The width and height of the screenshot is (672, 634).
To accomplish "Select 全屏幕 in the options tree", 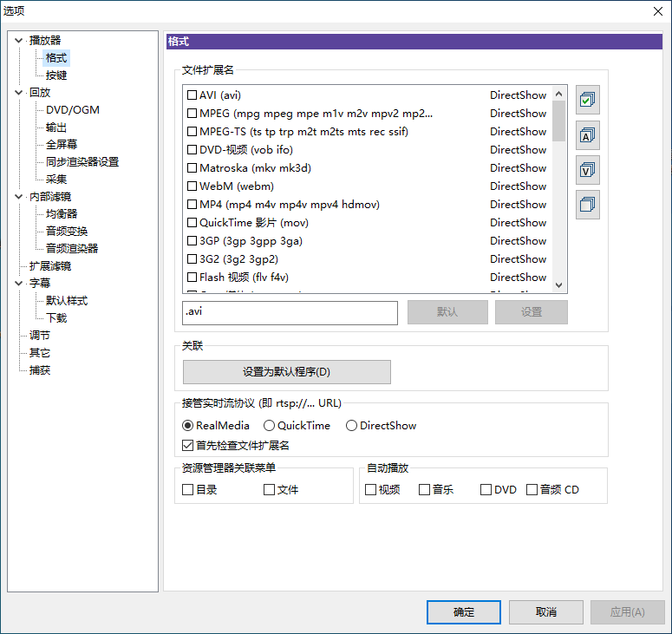I will pyautogui.click(x=62, y=145).
